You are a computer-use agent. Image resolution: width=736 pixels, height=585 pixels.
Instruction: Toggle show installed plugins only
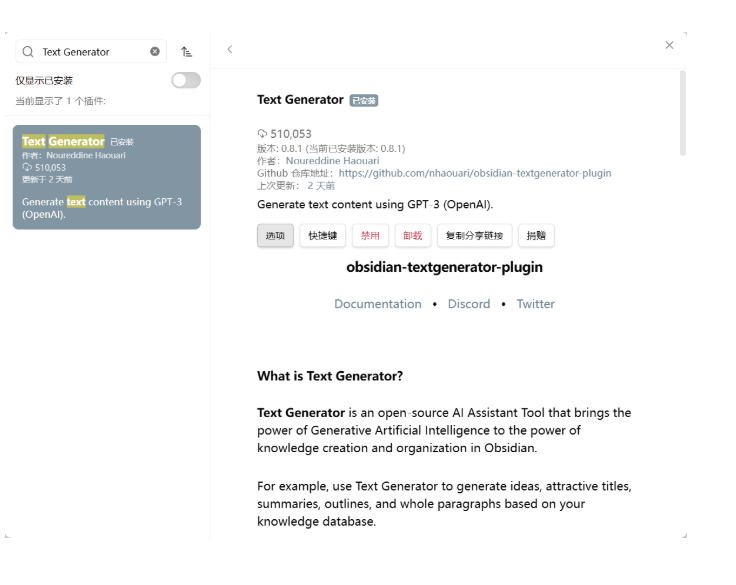(186, 80)
